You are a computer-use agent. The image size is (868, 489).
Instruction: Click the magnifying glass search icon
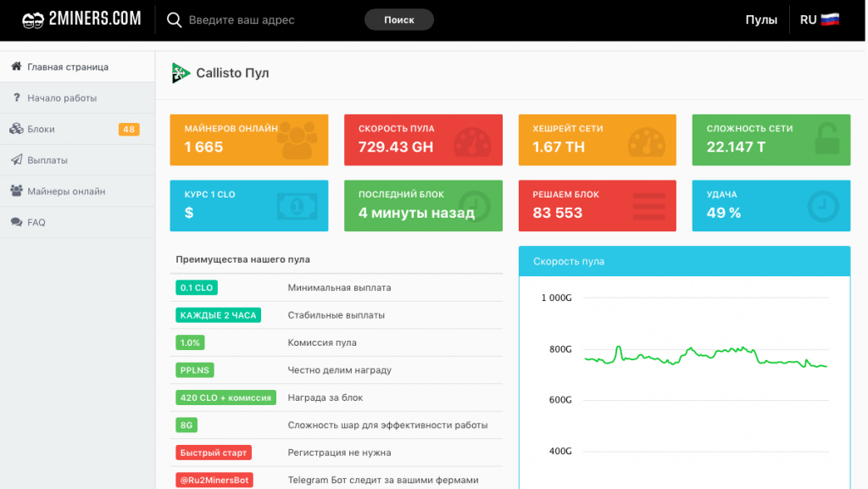(x=174, y=19)
